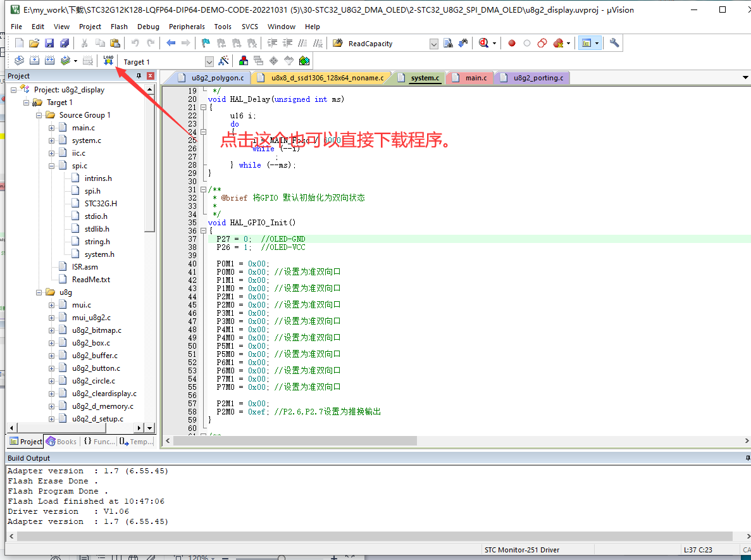Open Manage Project Items icon
751x560 pixels.
(243, 61)
